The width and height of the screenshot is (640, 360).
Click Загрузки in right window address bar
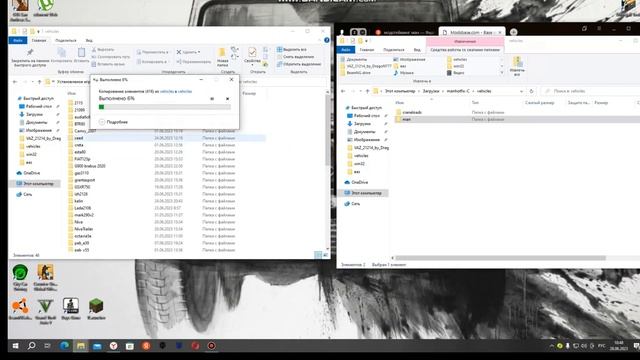[431, 91]
